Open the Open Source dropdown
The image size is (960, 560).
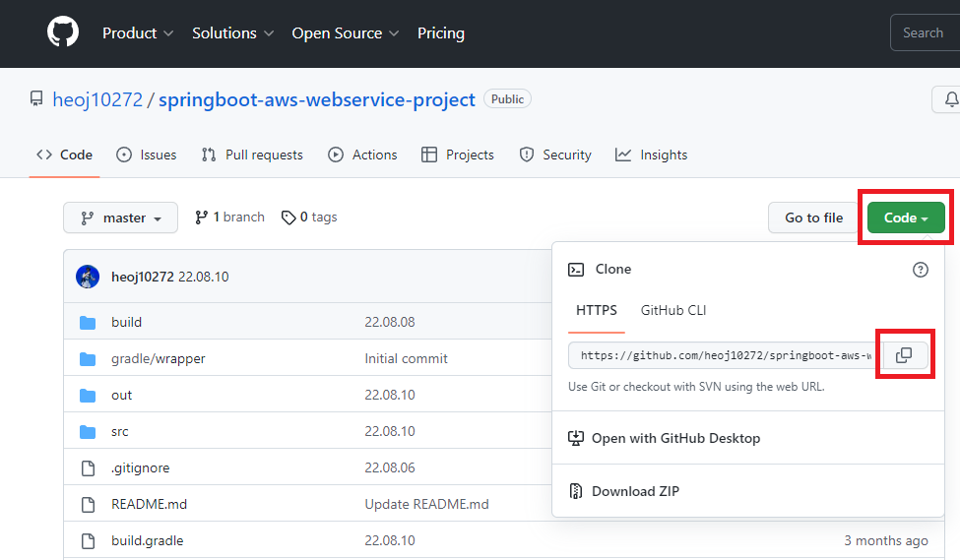click(346, 33)
